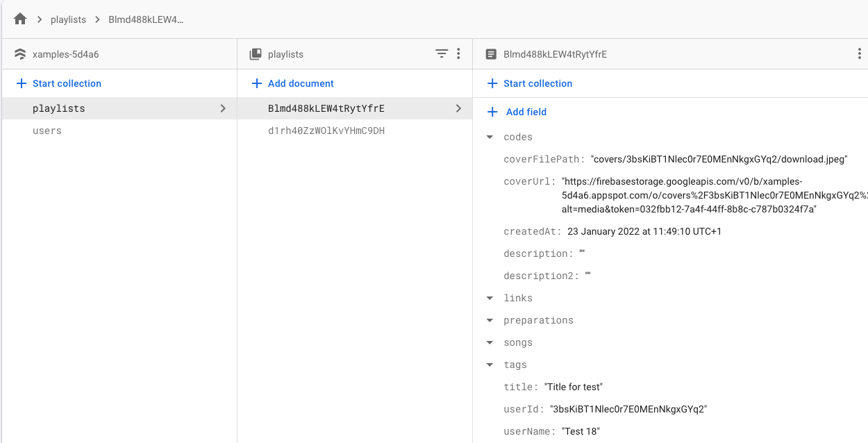Click the coverUrl field value

click(x=715, y=195)
